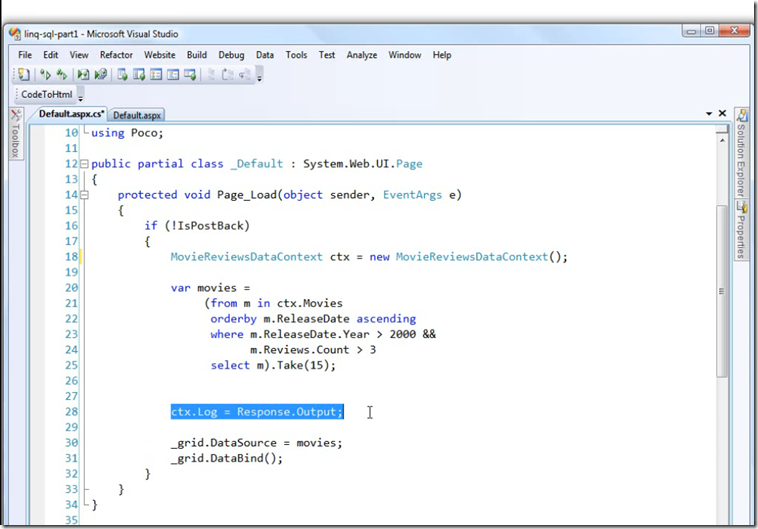Click line number 28 in margin

71,411
